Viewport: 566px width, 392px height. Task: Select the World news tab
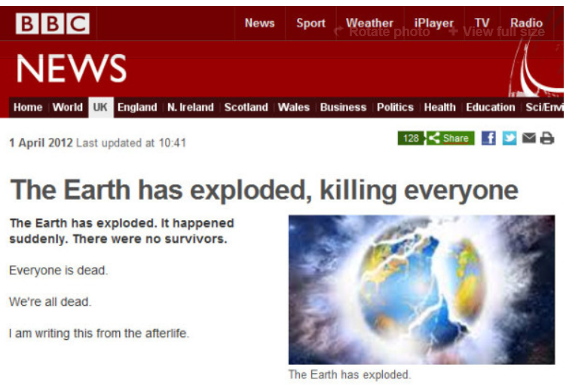tap(68, 107)
